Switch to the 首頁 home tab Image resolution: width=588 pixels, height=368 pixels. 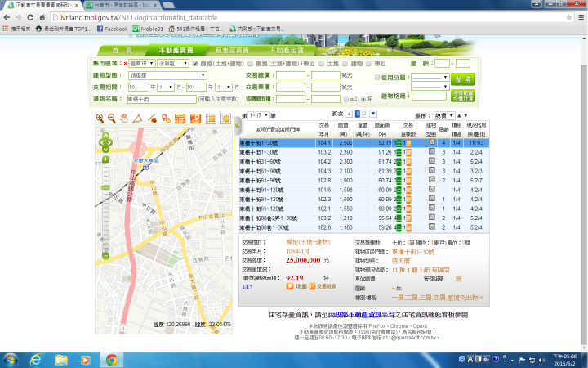[122, 51]
